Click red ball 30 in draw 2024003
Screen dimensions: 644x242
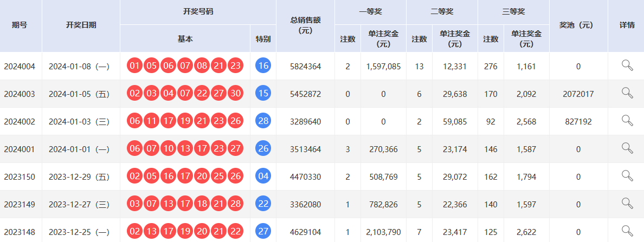pos(235,94)
